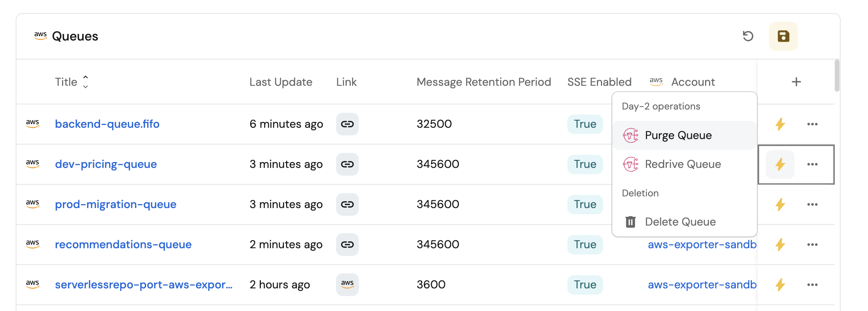This screenshot has width=868, height=311.
Task: Open actions lightning bolt for prod-migration-queue
Action: tap(780, 204)
